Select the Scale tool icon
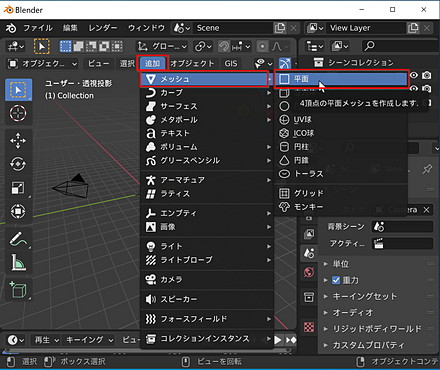 click(x=18, y=188)
